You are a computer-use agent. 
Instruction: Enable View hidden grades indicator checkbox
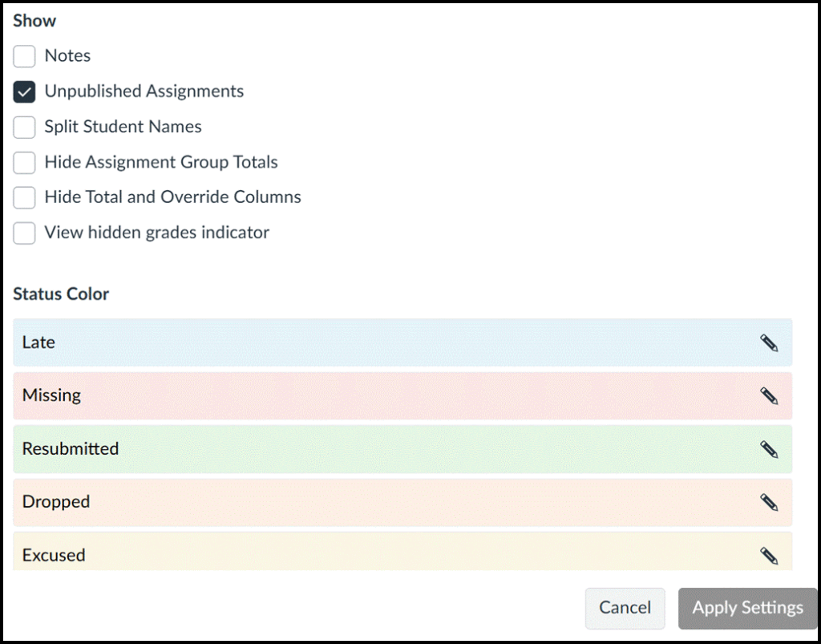[x=25, y=233]
